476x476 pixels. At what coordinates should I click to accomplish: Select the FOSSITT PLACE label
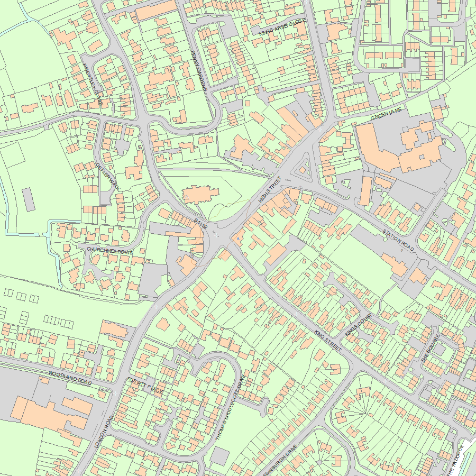(145, 386)
